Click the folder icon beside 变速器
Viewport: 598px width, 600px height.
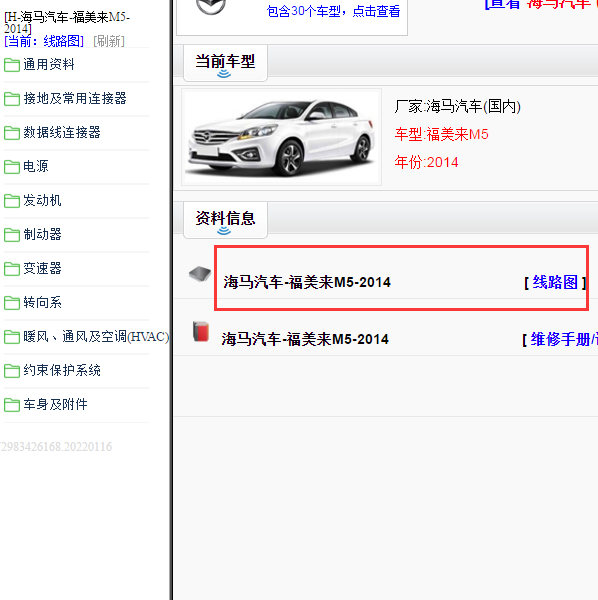tap(11, 269)
